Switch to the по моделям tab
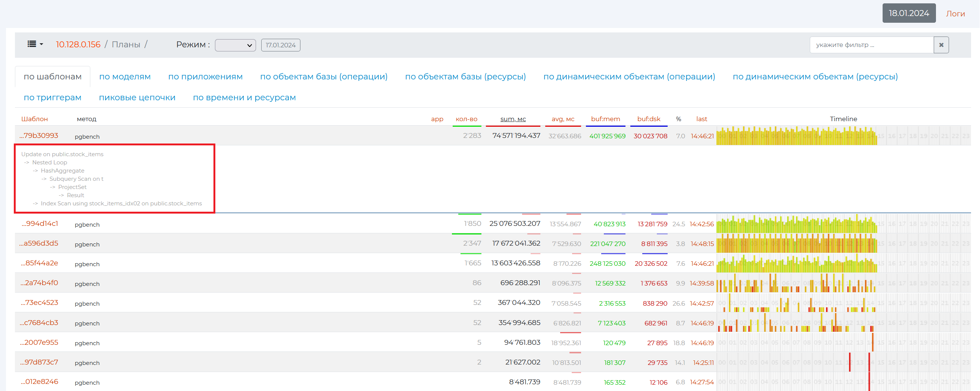The height and width of the screenshot is (391, 980). point(125,76)
